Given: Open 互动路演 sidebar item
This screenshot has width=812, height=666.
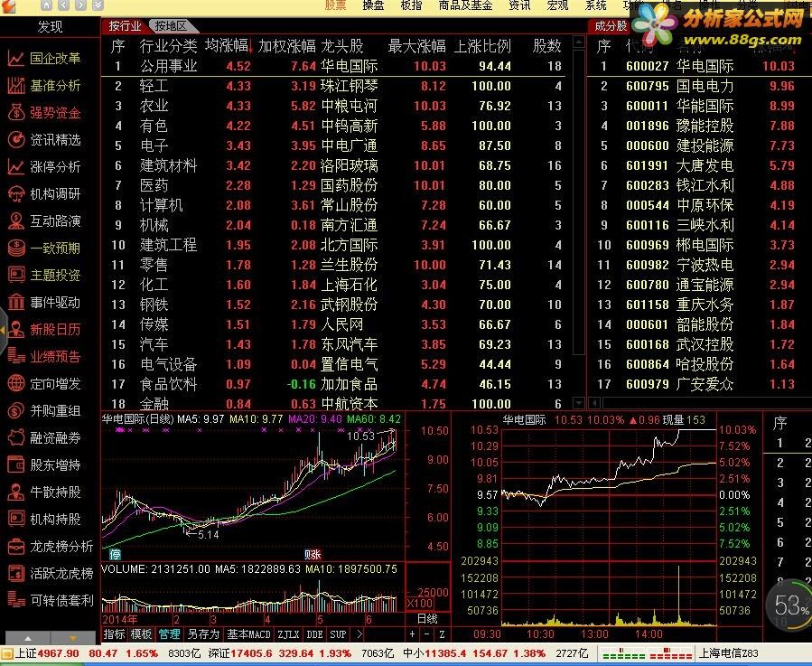Looking at the screenshot, I should 44,220.
